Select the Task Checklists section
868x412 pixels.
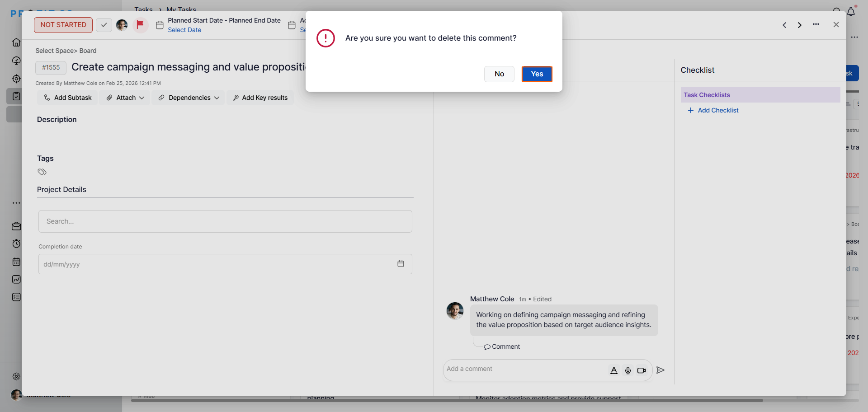pyautogui.click(x=760, y=95)
